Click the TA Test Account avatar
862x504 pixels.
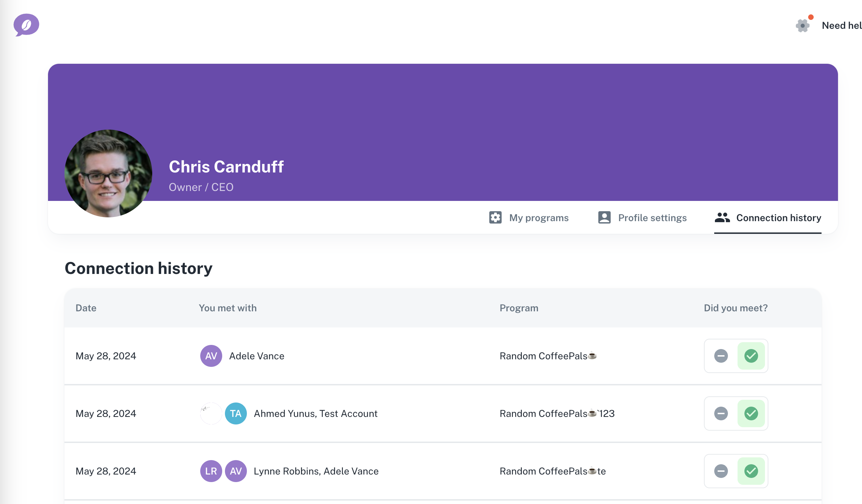(x=236, y=413)
